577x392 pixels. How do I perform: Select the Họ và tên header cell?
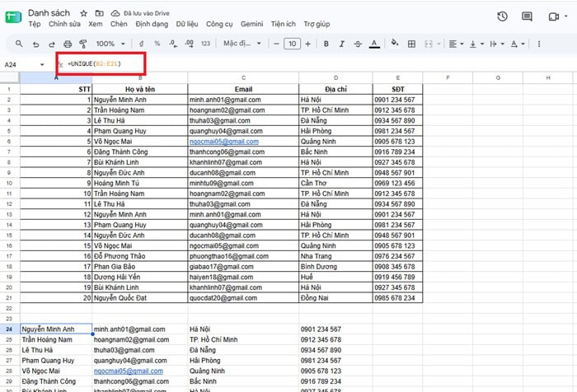point(140,89)
